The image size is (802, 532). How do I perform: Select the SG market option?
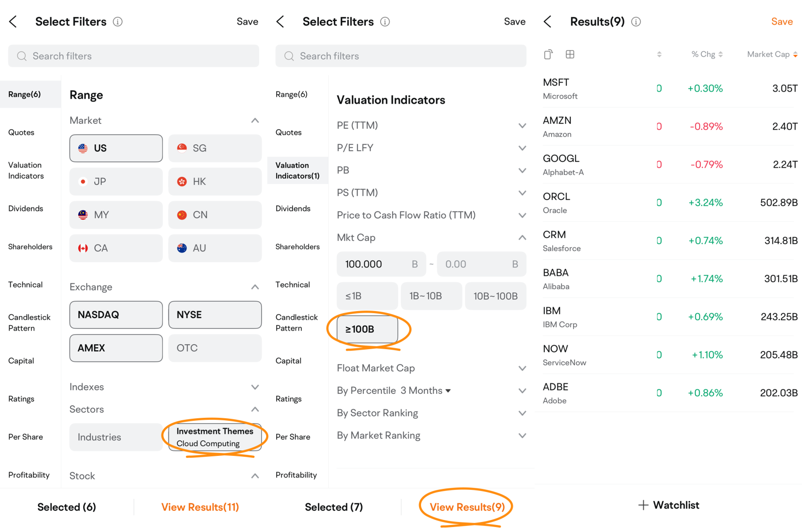pos(215,148)
